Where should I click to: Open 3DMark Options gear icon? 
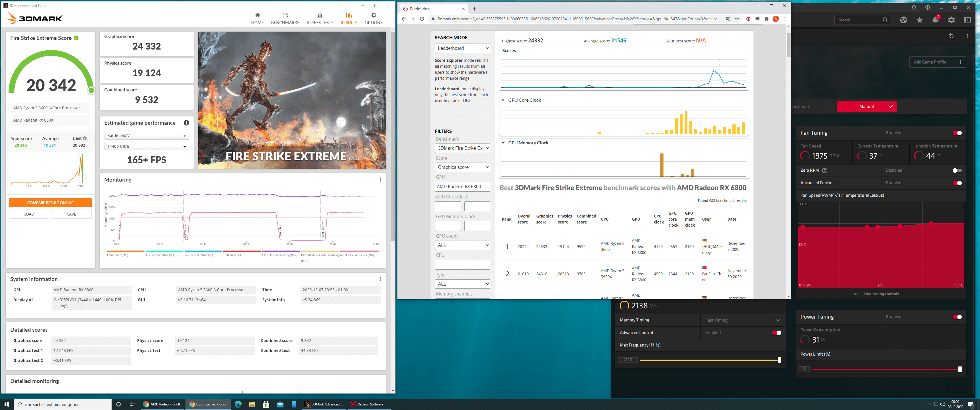coord(373,15)
